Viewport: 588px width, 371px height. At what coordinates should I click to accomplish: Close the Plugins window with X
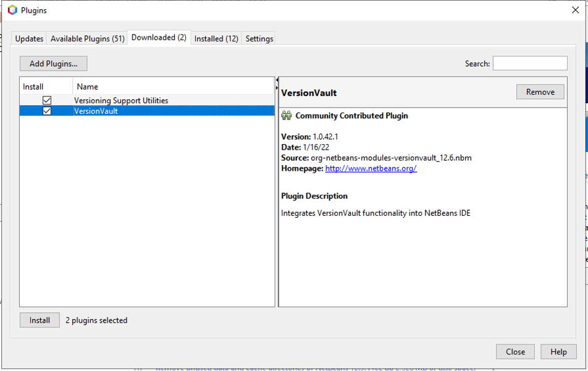576,11
